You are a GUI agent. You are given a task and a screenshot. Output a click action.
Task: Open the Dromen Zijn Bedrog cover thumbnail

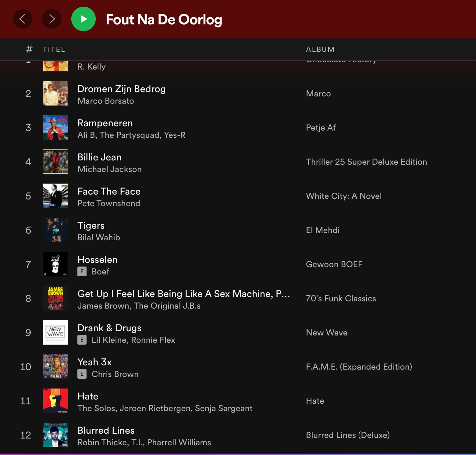pos(55,93)
